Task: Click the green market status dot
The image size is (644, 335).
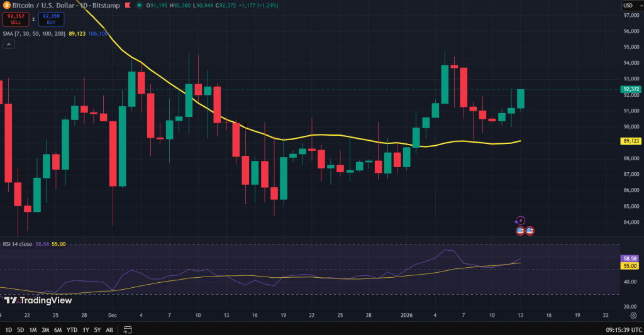Action: (x=139, y=5)
